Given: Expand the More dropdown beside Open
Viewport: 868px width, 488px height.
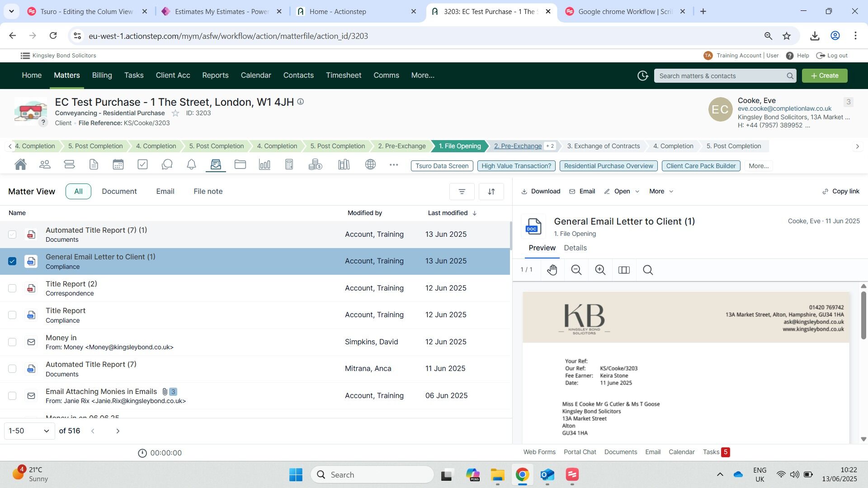Looking at the screenshot, I should click(x=661, y=192).
